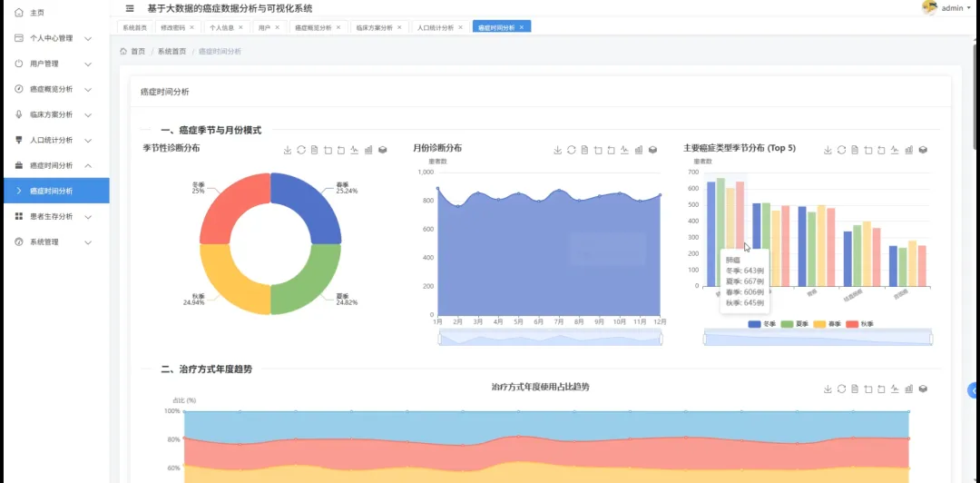This screenshot has height=483, width=980.
Task: Enable stack mode on Top 5 season chart
Action: 923,150
